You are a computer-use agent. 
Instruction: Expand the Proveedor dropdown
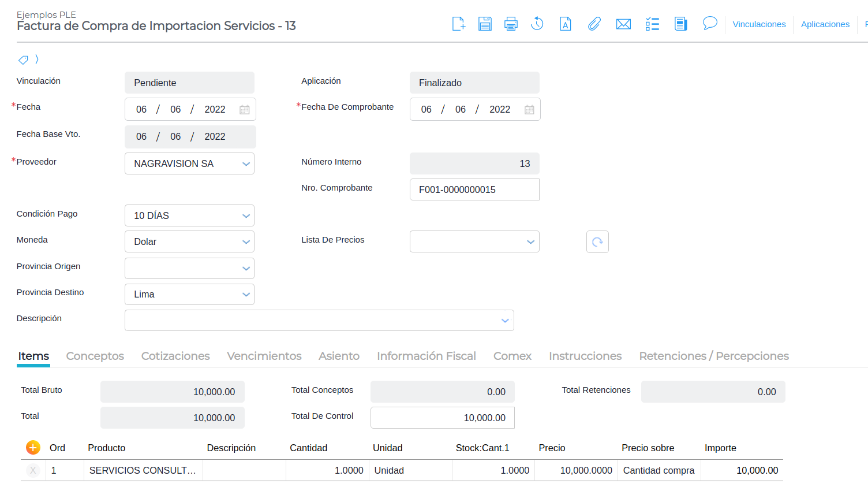click(246, 164)
